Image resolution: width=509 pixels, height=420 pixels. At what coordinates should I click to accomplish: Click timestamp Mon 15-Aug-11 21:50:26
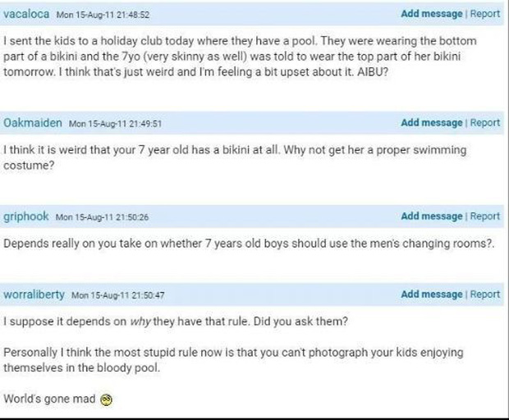[101, 217]
